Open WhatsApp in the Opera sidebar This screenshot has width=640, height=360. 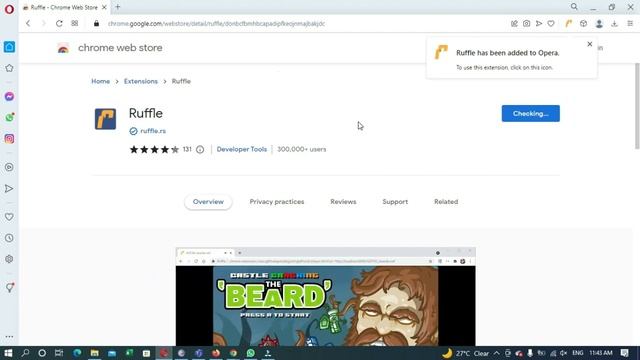click(9, 118)
